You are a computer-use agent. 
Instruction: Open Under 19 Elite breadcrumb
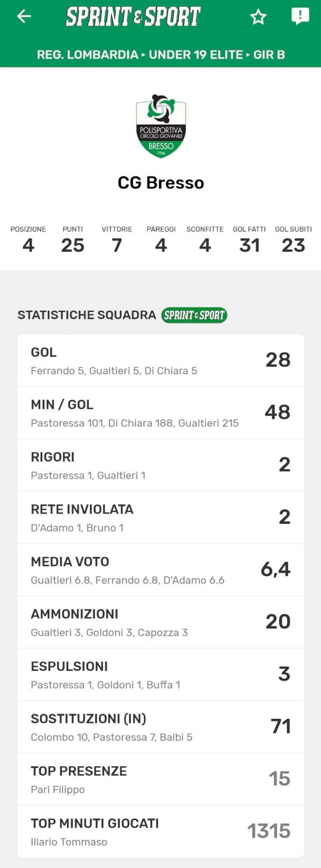pos(196,55)
